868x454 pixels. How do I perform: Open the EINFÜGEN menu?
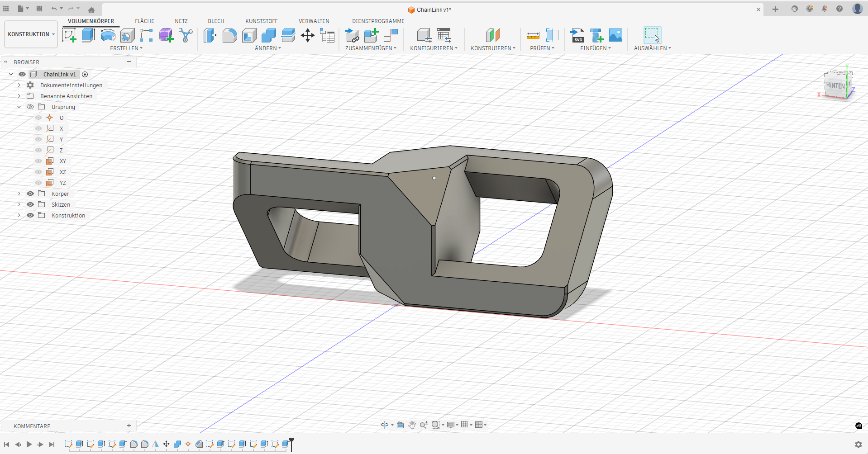596,48
